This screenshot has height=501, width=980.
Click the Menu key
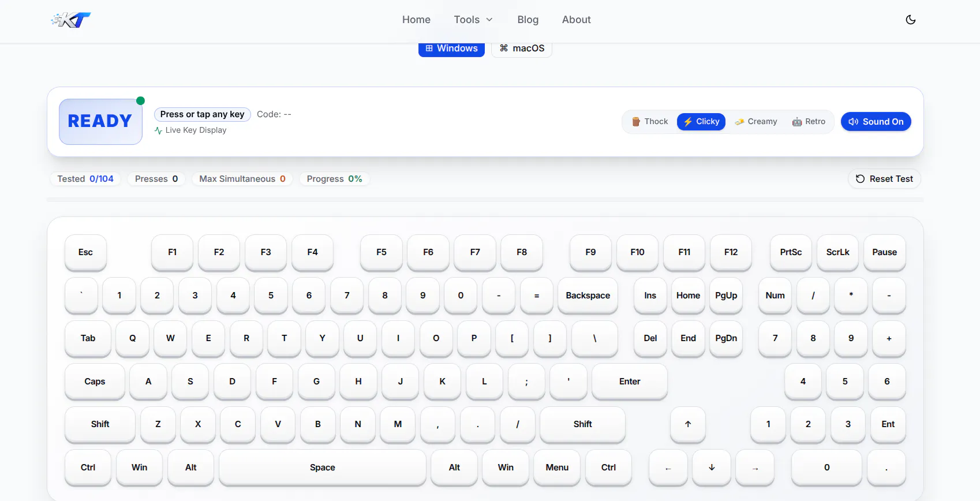coord(557,468)
